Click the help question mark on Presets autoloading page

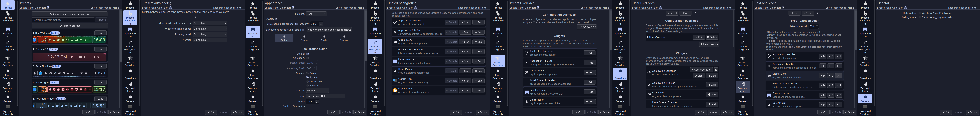pyautogui.click(x=195, y=17)
